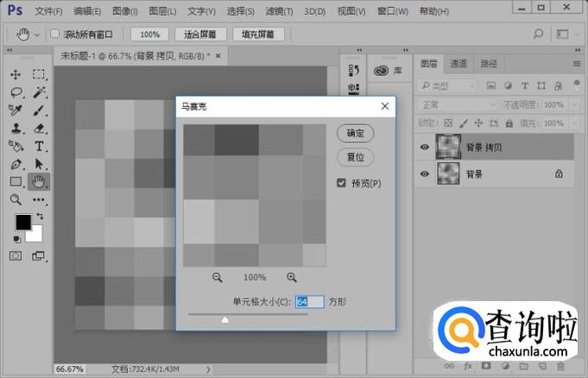Swap foreground and background colors
The width and height of the screenshot is (588, 378).
click(x=40, y=217)
